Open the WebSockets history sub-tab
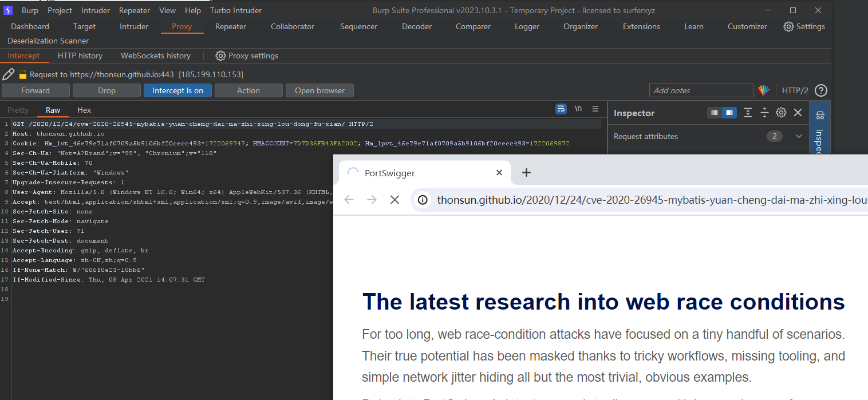Screen dimensions: 868x400 (155, 56)
